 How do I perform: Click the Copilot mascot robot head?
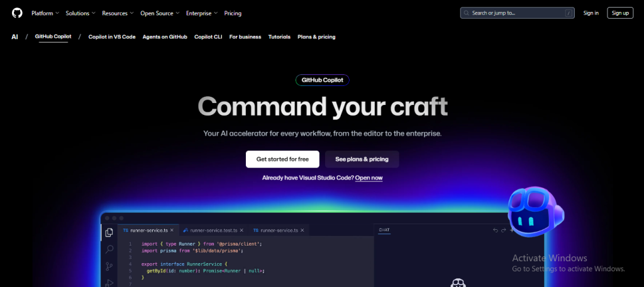coord(536,210)
